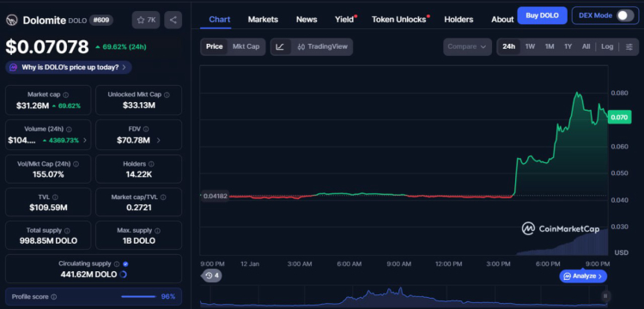The height and width of the screenshot is (309, 644).
Task: Click Vol/Mkt Cap (24h) info icon
Action: [76, 164]
